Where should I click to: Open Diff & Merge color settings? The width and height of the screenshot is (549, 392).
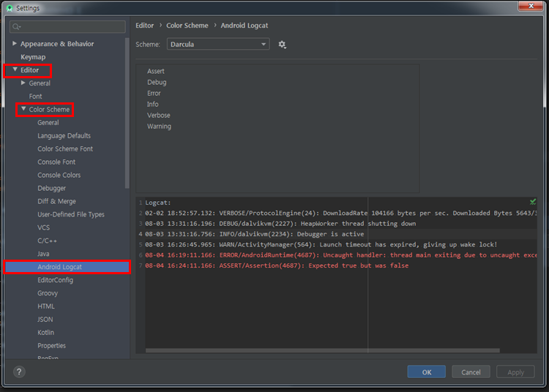[x=56, y=201]
